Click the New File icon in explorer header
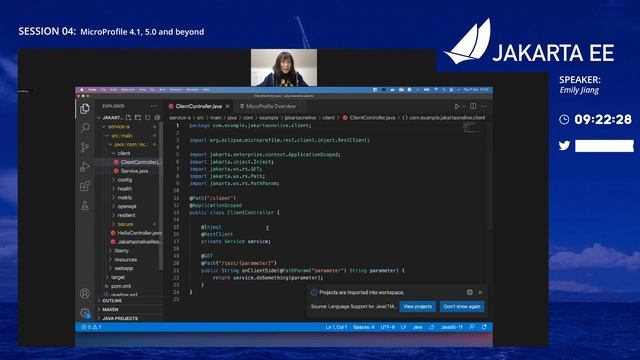This screenshot has height=360, width=640. pyautogui.click(x=129, y=118)
